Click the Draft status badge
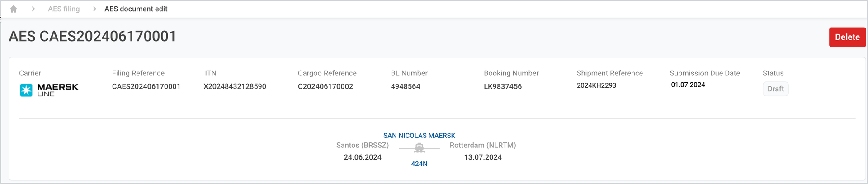The width and height of the screenshot is (868, 184). tap(775, 89)
